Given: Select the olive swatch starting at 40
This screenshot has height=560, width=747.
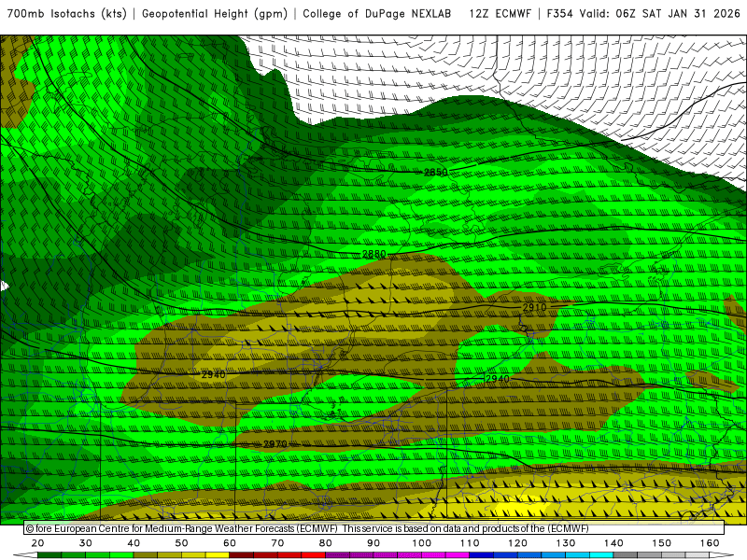Looking at the screenshot, I should [146, 555].
